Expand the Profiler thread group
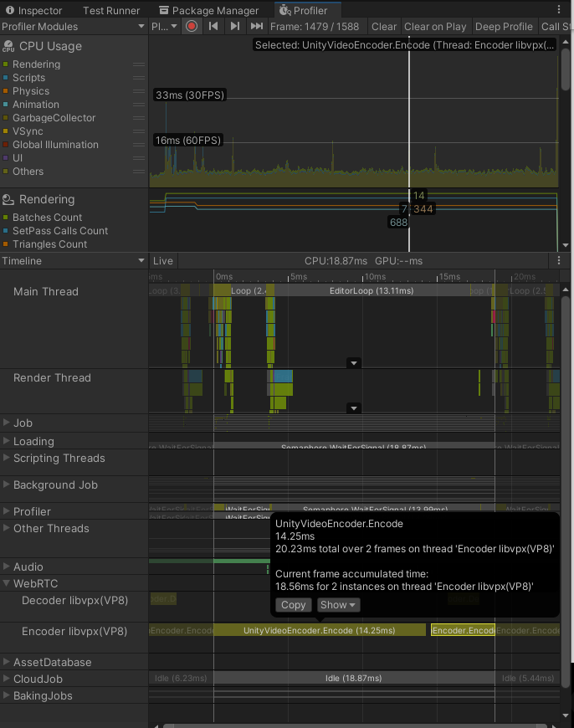The width and height of the screenshot is (574, 728). (x=7, y=510)
